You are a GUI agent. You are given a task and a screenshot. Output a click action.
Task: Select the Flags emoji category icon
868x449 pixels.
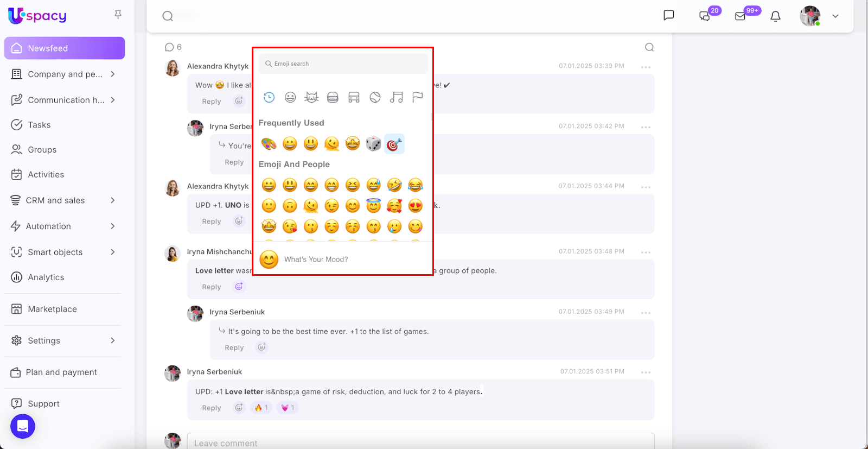pyautogui.click(x=417, y=97)
